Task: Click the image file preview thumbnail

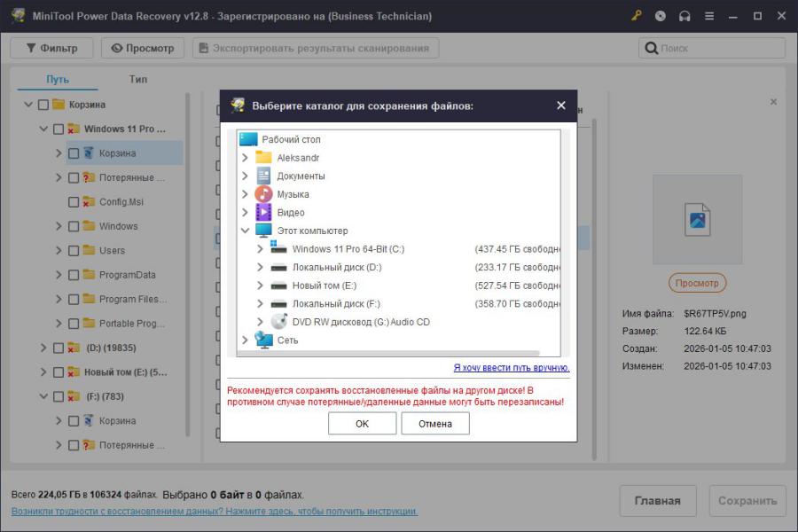Action: [x=697, y=219]
